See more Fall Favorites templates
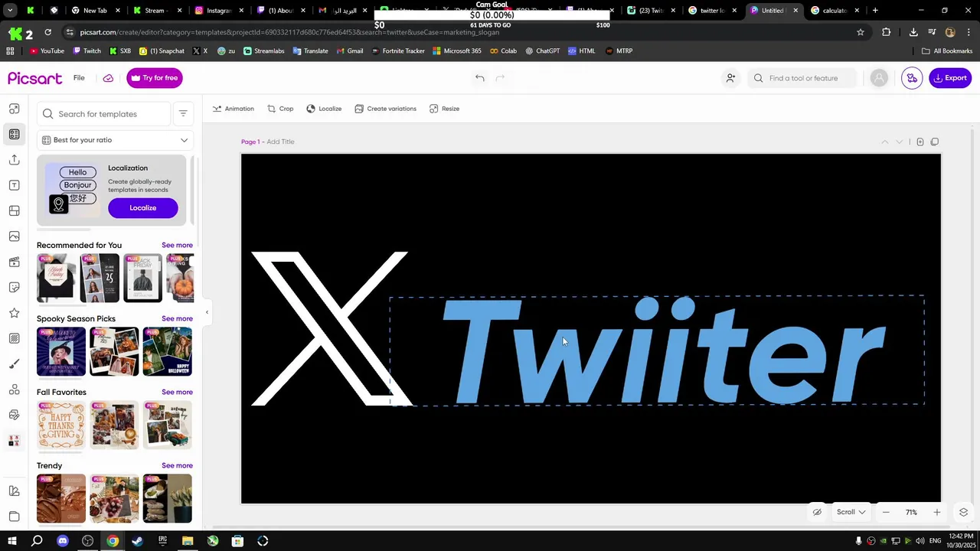The height and width of the screenshot is (551, 980). (177, 392)
